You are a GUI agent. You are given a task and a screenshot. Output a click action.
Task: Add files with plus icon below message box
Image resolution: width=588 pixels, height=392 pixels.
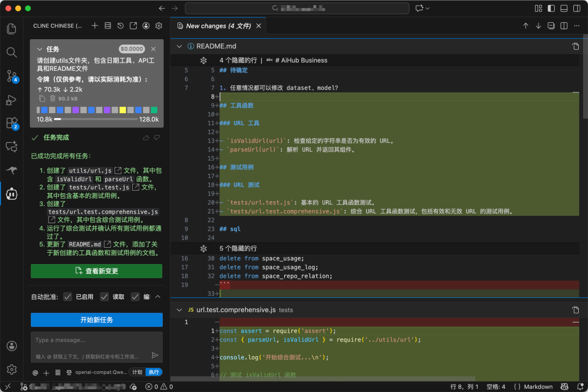point(46,372)
